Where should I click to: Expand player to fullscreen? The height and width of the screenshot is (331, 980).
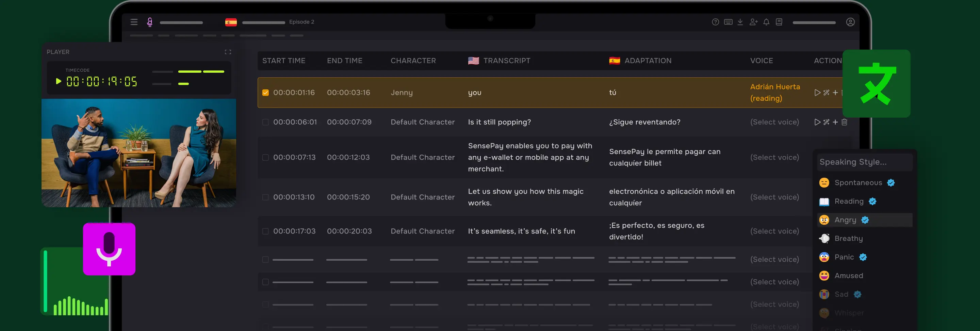(228, 52)
